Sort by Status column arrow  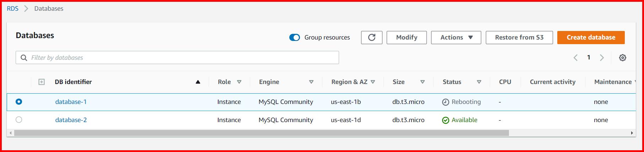click(479, 82)
